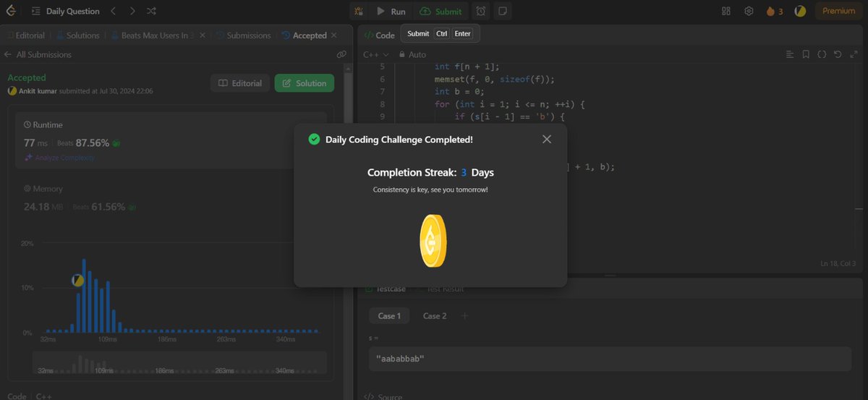Switch to the Submissions tab

tap(244, 35)
